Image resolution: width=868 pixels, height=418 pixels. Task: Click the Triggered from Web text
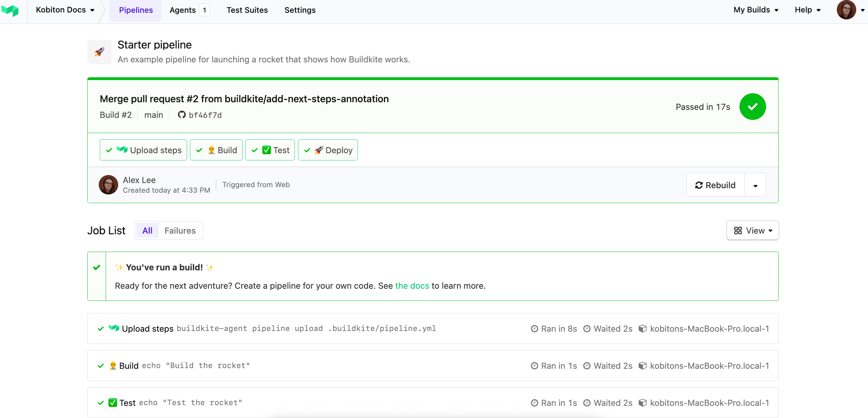pyautogui.click(x=256, y=185)
